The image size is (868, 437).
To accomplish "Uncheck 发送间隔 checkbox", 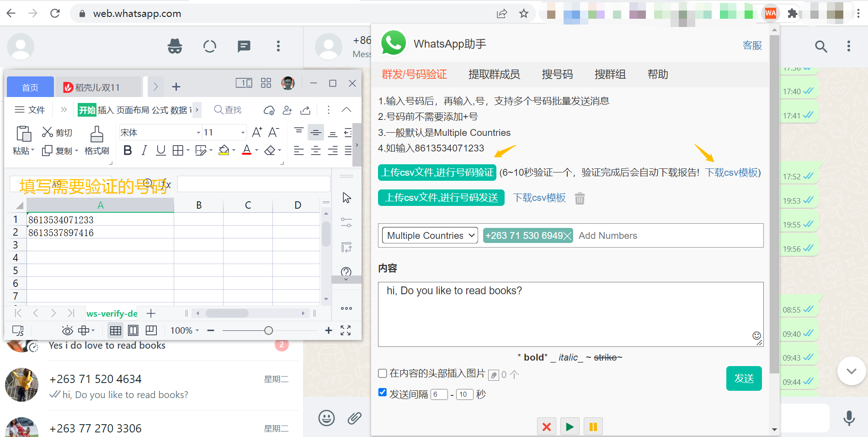I will coord(383,393).
